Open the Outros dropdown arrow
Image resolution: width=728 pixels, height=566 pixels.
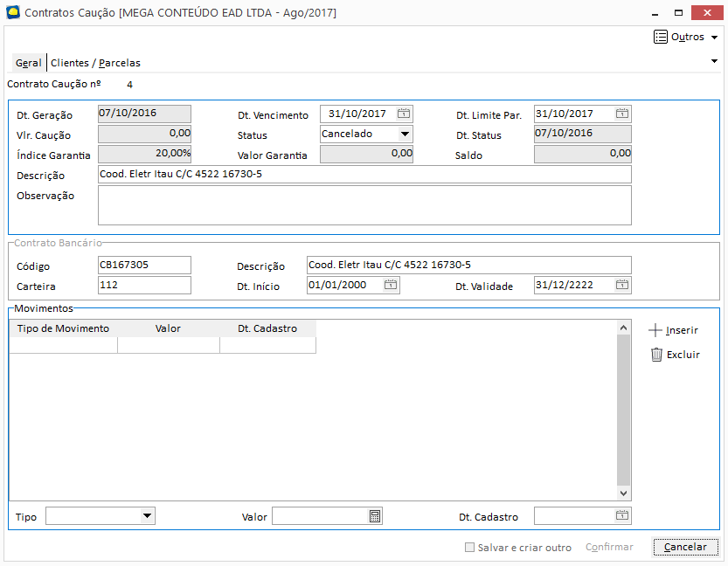point(714,38)
